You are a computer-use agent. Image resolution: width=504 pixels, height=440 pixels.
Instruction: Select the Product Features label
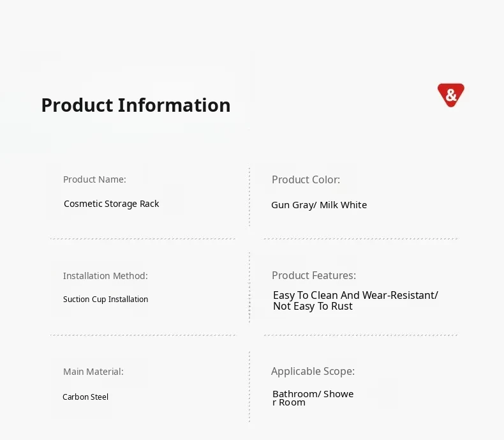313,275
